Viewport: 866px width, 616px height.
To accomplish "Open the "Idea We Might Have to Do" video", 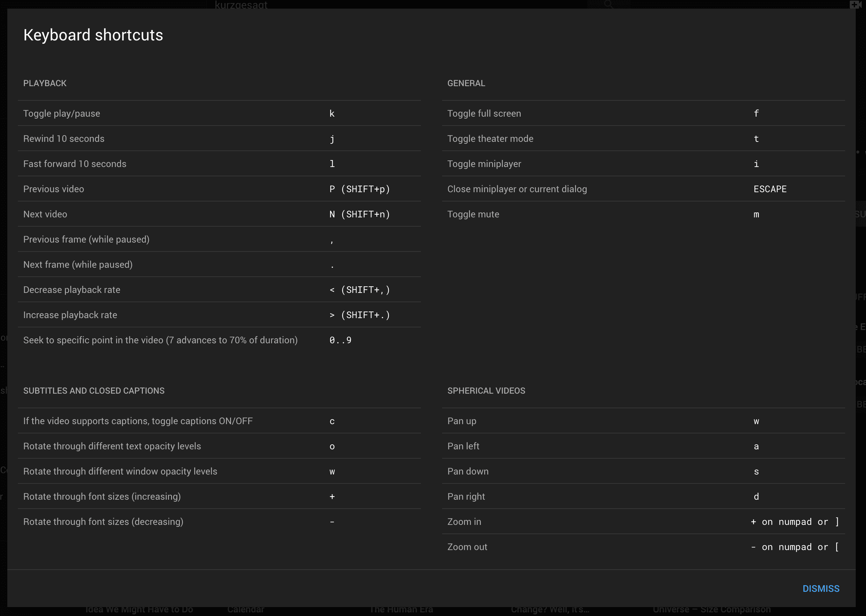I will 139,610.
